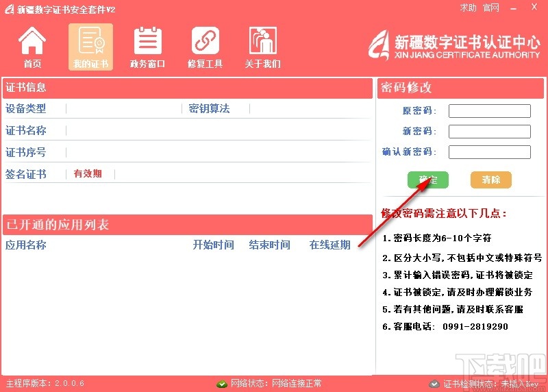
Task: Open the 求助 help link
Action: click(x=469, y=8)
